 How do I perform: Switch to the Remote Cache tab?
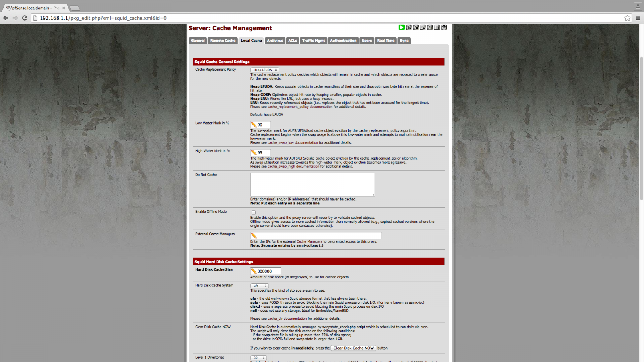tap(223, 41)
